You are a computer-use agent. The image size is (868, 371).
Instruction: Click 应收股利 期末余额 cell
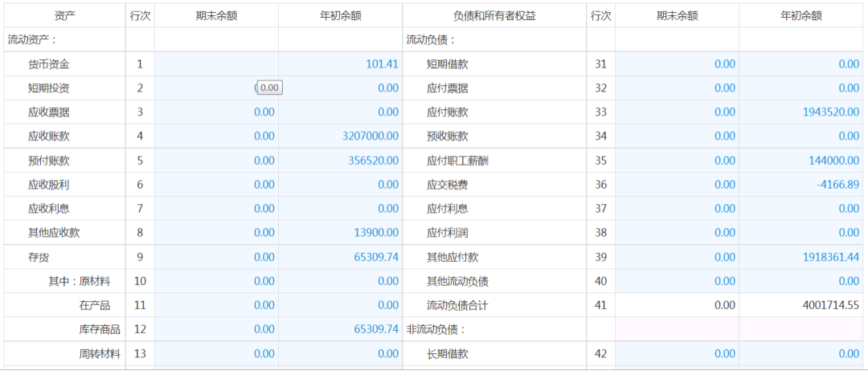coord(216,185)
